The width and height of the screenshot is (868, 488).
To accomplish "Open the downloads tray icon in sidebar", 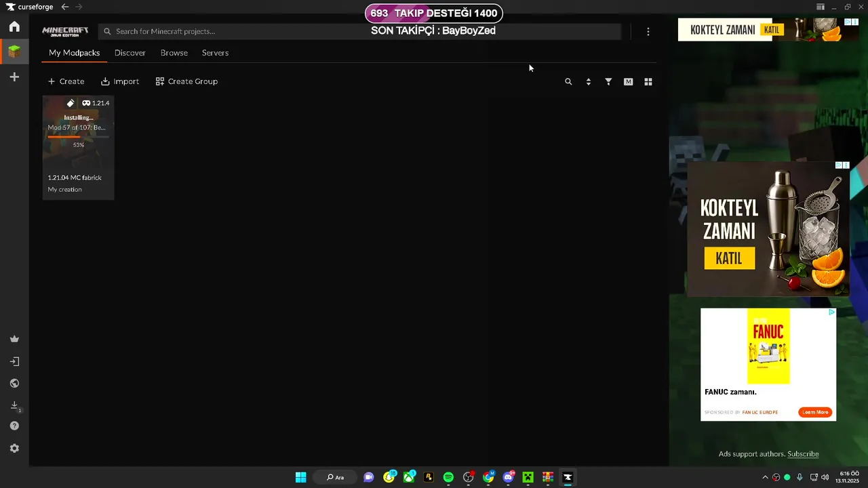I will pos(14,405).
